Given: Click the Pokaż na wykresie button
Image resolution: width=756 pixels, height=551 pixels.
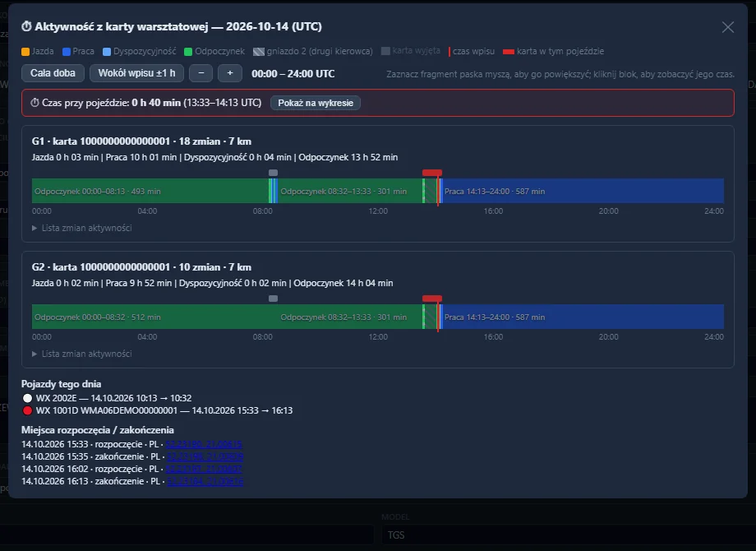Looking at the screenshot, I should 316,103.
